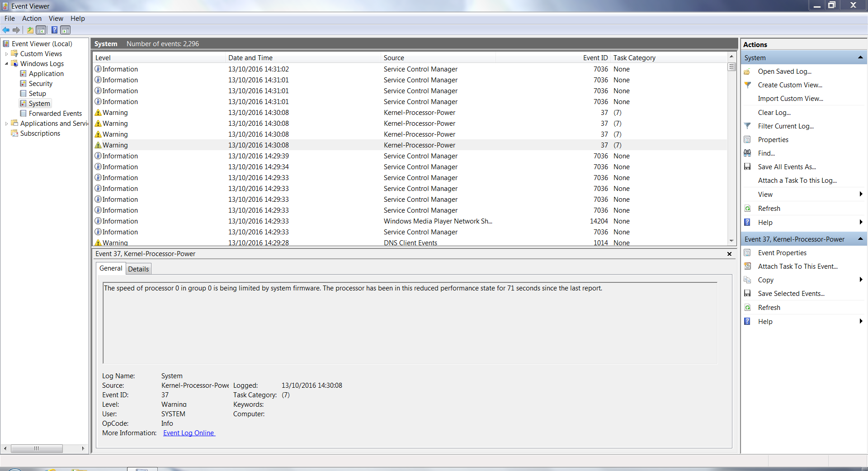Viewport: 868px width, 471px height.
Task: Open the View menu in menu bar
Action: pos(56,19)
